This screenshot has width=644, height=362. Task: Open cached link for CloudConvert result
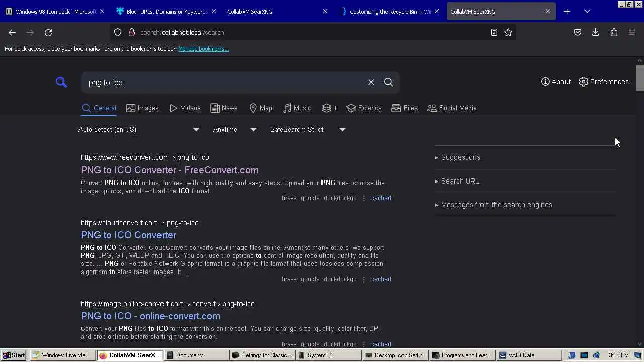(381, 279)
